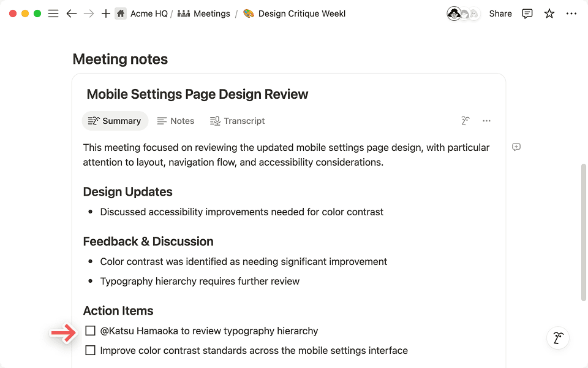The image size is (588, 368).
Task: Expand the collaborator avatar stack
Action: coord(463,13)
